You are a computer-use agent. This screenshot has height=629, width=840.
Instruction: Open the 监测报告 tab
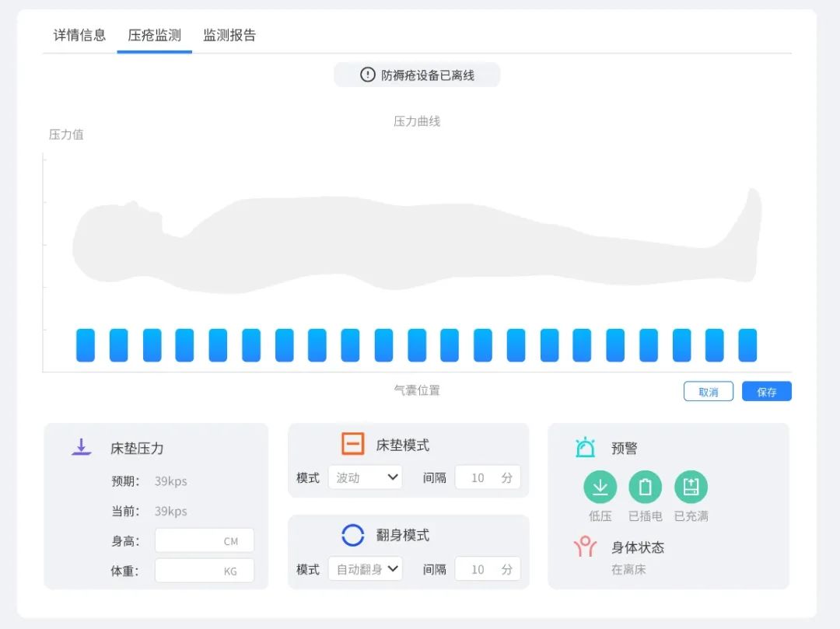point(229,35)
